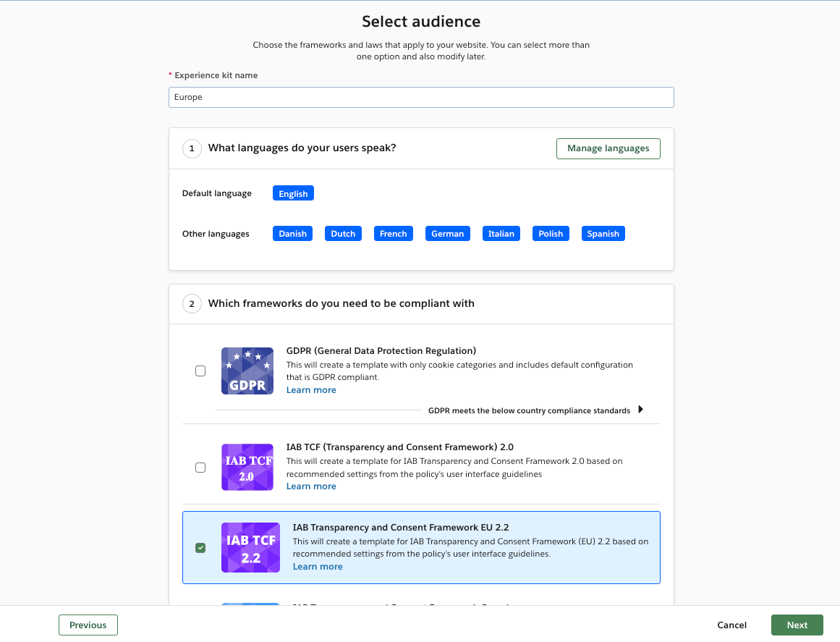Expand GDPR country compliance standards arrow
840x642 pixels.
(640, 410)
